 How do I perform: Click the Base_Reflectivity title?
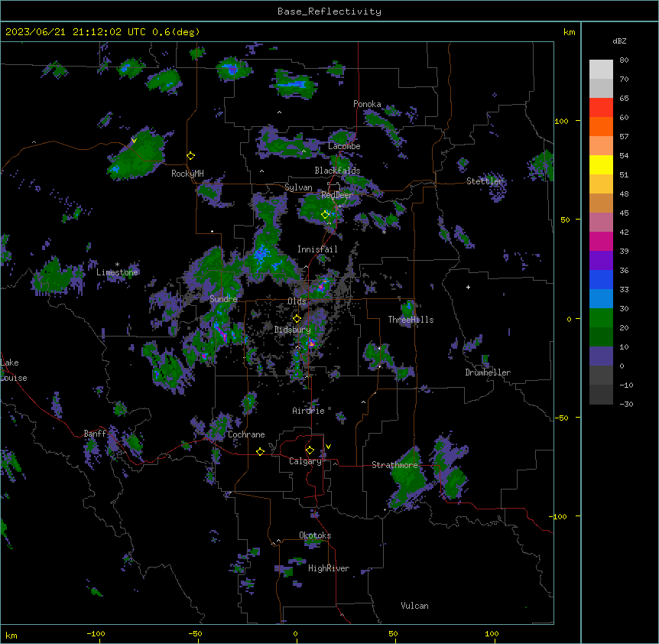pos(329,11)
